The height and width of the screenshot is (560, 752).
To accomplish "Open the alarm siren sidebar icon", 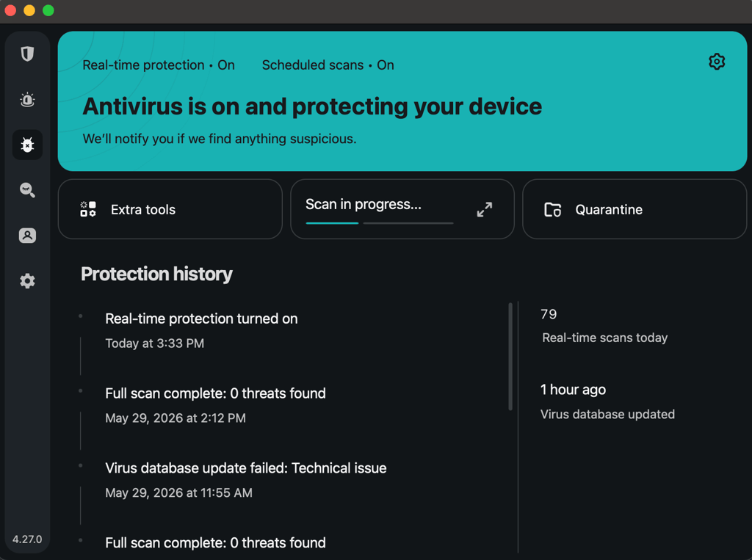I will tap(27, 99).
